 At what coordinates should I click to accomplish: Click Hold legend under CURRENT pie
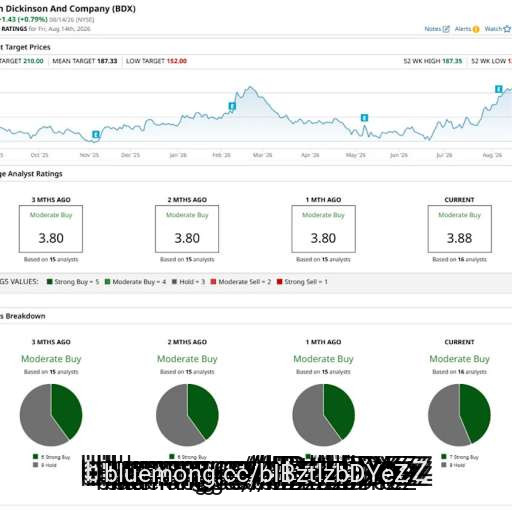pos(453,465)
